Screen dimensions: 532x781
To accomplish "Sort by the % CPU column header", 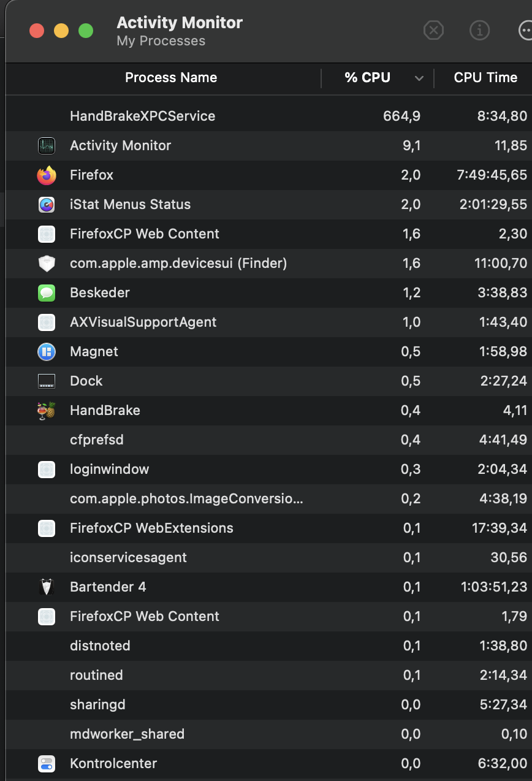I will click(367, 78).
